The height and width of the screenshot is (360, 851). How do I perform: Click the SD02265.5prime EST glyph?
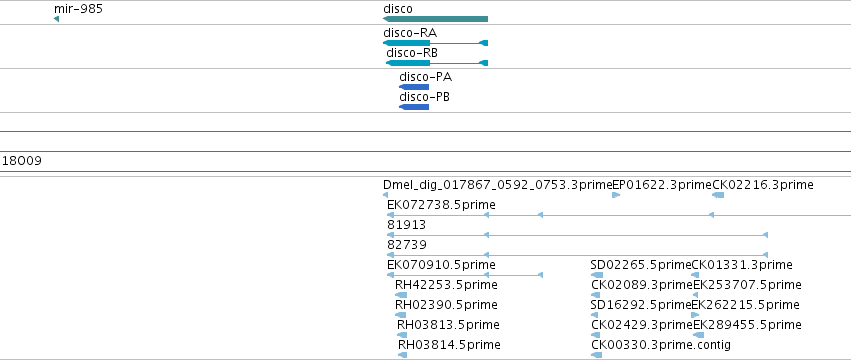click(x=596, y=275)
